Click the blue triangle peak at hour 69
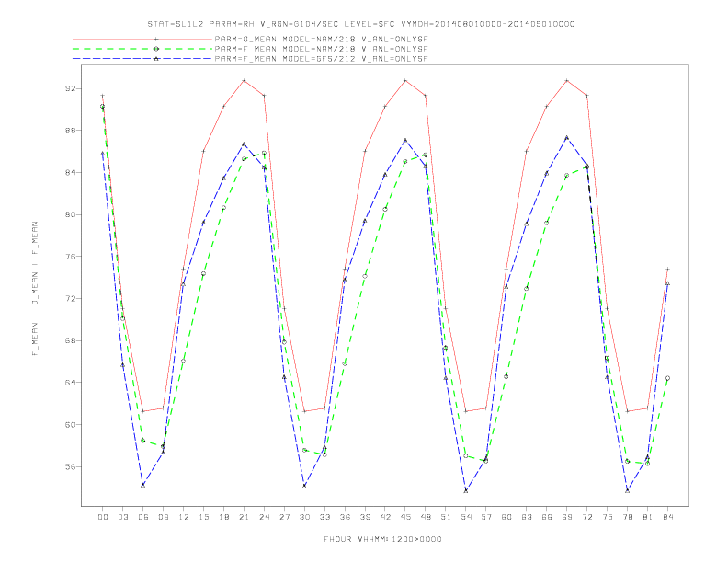The image size is (728, 563). coord(567,137)
